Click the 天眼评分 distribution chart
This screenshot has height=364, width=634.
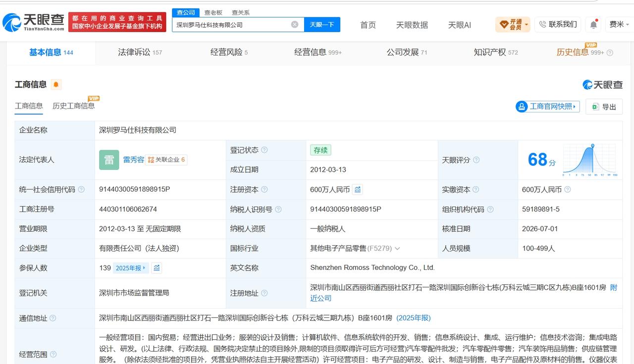589,160
